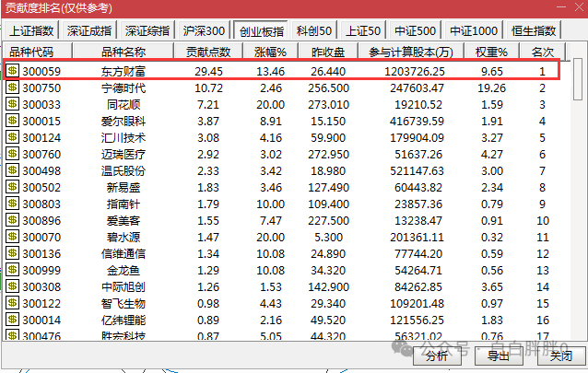Image resolution: width=588 pixels, height=373 pixels.
Task: Select the 温氏股份 stock name
Action: (x=123, y=171)
